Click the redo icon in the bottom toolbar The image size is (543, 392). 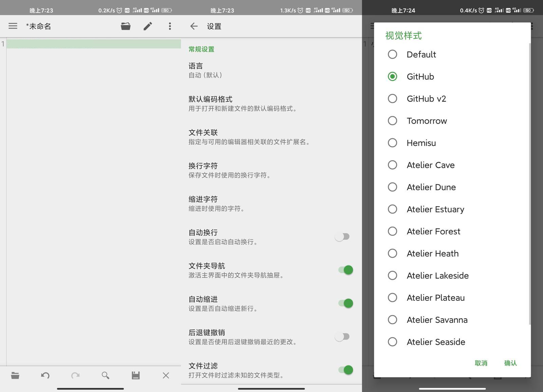pyautogui.click(x=76, y=375)
